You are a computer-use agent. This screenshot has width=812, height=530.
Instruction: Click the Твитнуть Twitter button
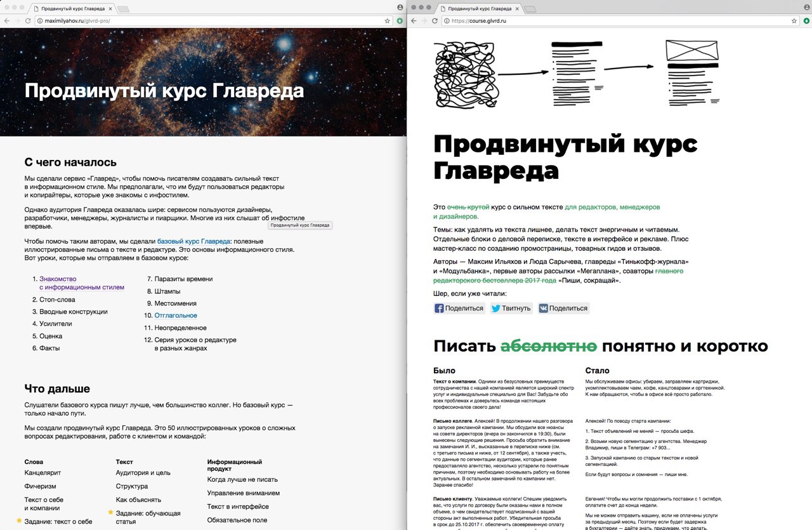pyautogui.click(x=511, y=308)
